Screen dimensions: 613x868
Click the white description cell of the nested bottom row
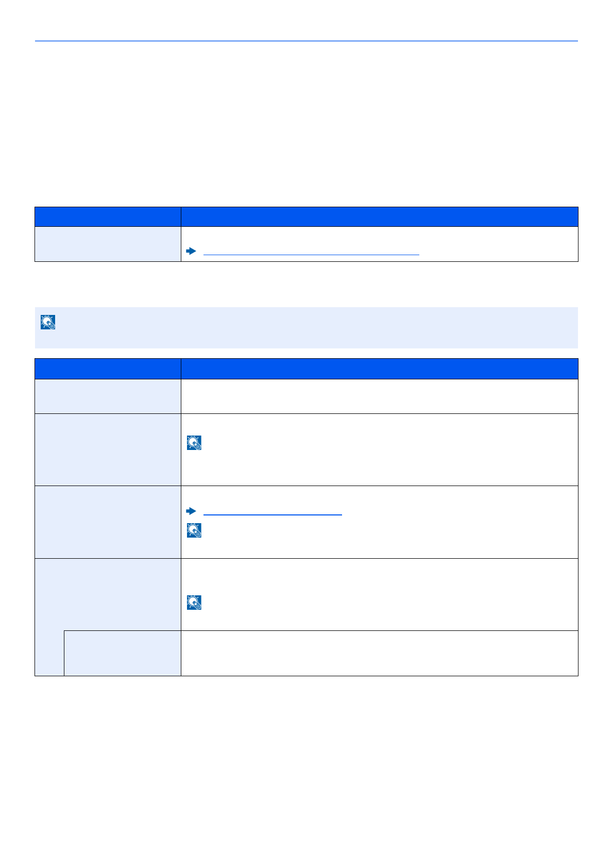pyautogui.click(x=379, y=653)
